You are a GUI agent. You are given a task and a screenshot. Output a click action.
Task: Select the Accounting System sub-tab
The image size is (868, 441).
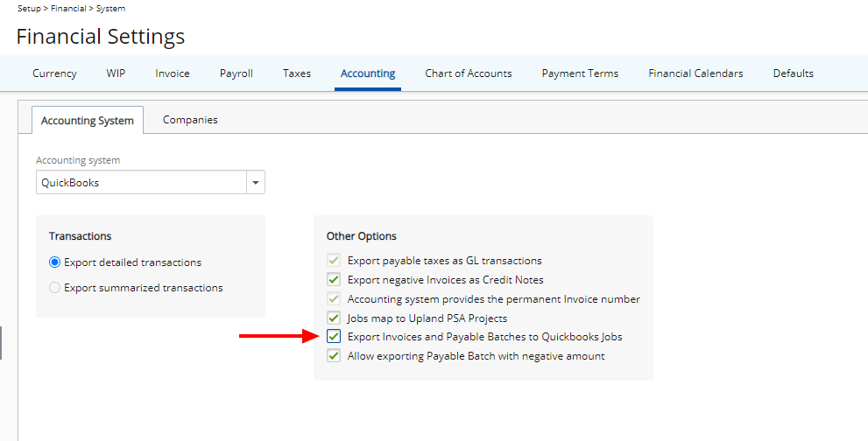click(x=88, y=121)
